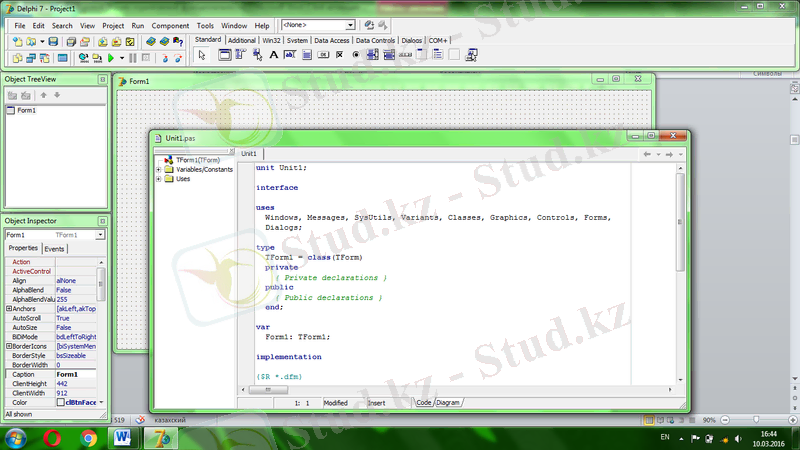Open the Component menu

[x=170, y=24]
